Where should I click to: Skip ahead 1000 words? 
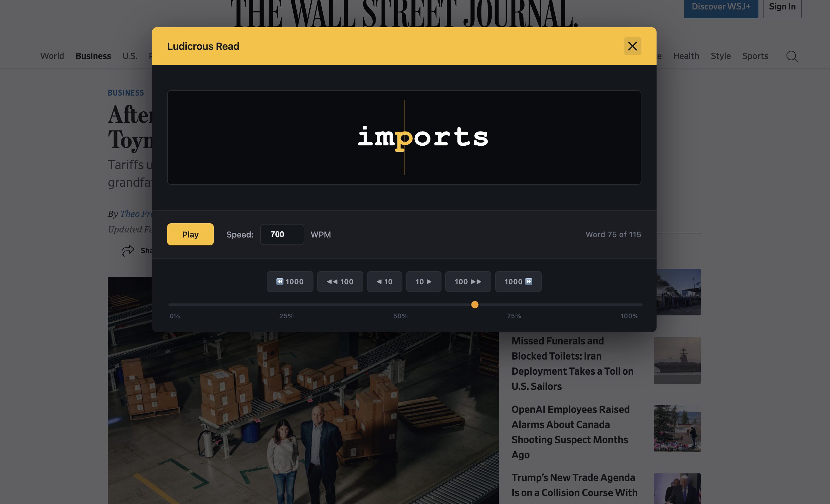518,282
